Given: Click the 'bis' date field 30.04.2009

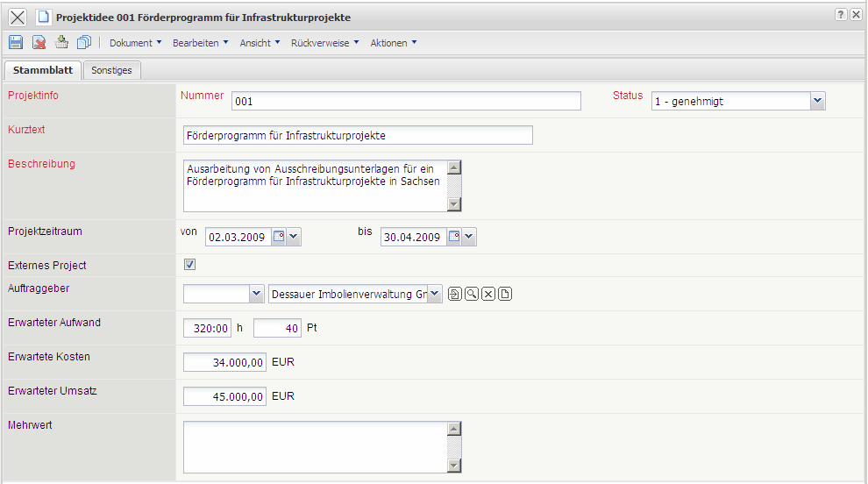Looking at the screenshot, I should (414, 237).
